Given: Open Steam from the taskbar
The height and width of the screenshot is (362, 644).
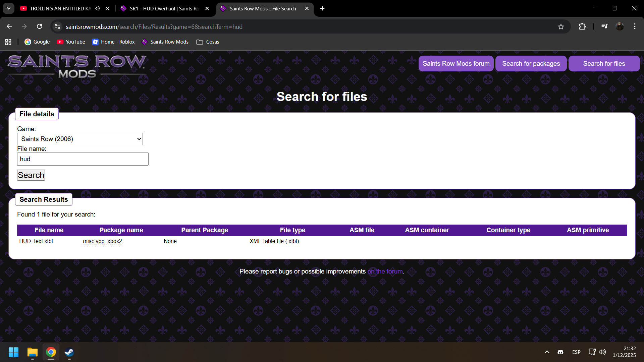Looking at the screenshot, I should click(69, 352).
